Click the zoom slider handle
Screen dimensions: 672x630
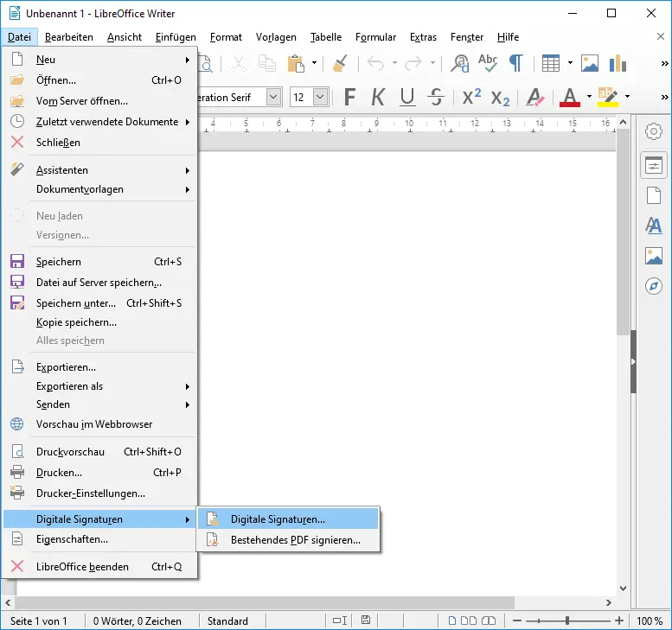[567, 620]
